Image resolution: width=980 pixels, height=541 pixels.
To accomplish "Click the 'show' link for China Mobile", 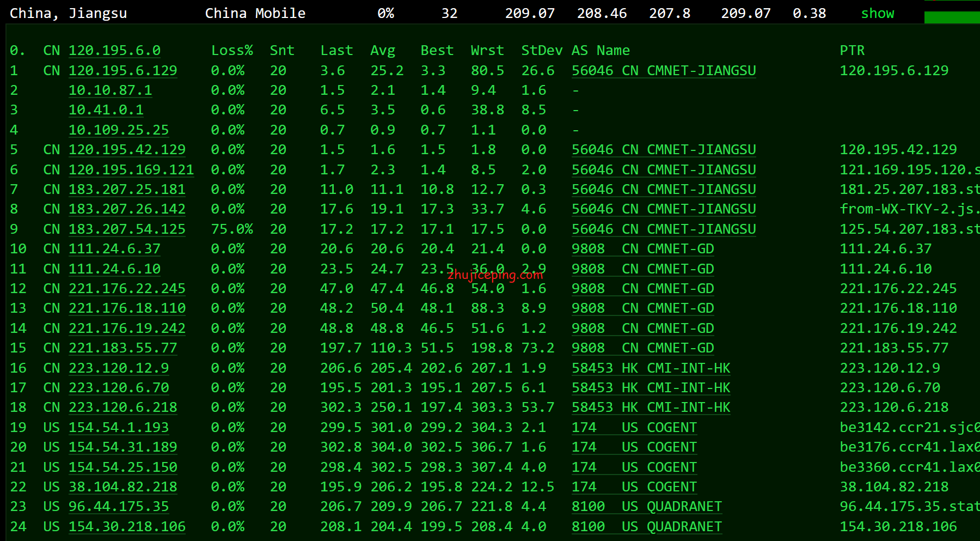I will (877, 13).
